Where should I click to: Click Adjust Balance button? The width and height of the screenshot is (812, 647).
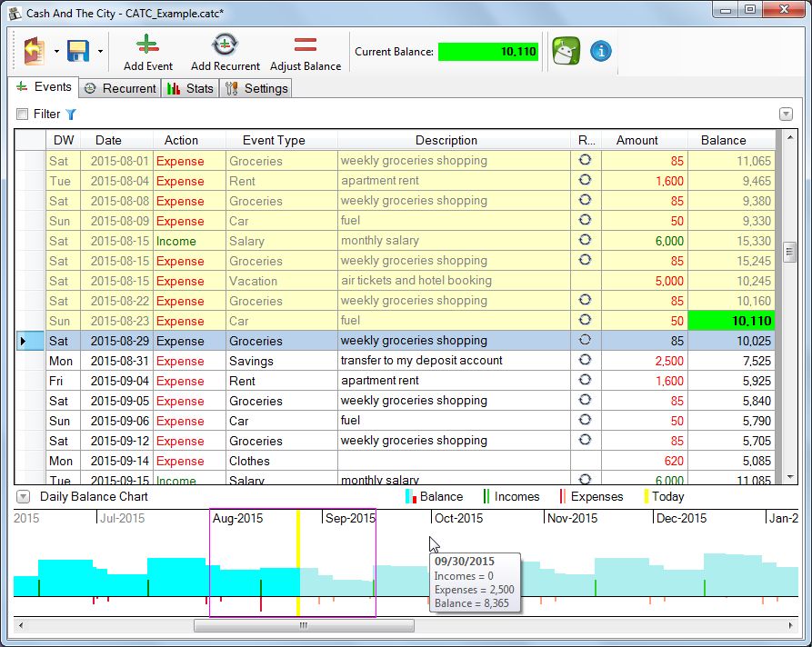[306, 53]
